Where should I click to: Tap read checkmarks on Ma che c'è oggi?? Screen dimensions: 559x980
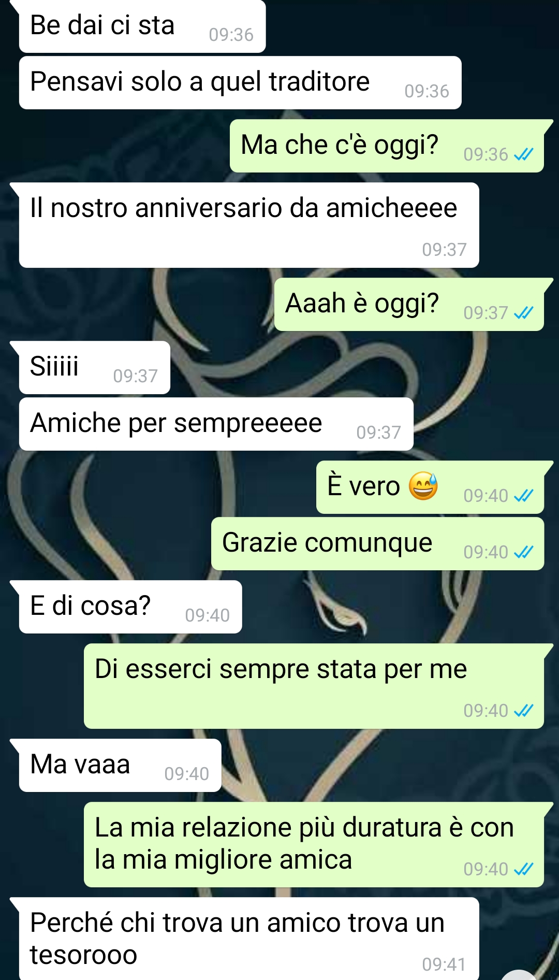pyautogui.click(x=523, y=154)
